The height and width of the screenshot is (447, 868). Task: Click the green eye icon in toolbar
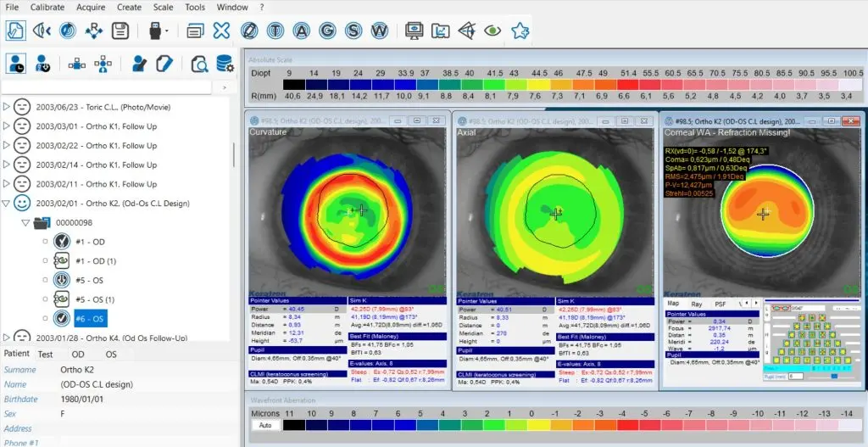pos(492,31)
